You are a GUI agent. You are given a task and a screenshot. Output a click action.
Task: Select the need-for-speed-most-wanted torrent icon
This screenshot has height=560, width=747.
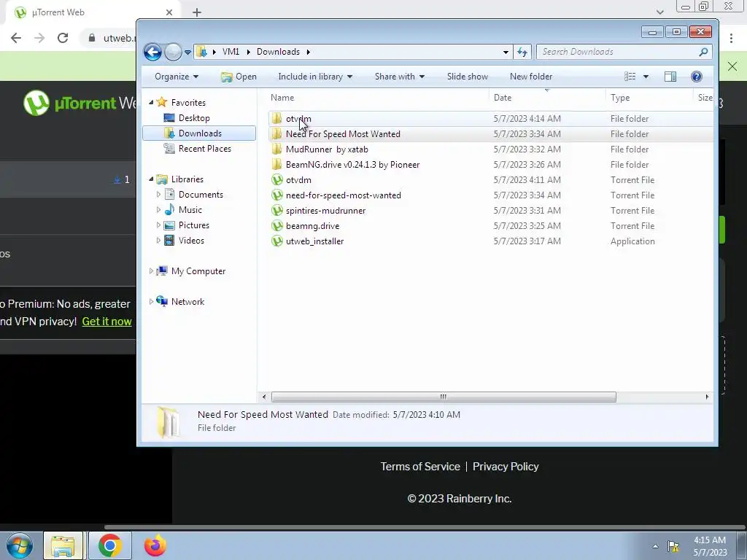click(x=276, y=195)
